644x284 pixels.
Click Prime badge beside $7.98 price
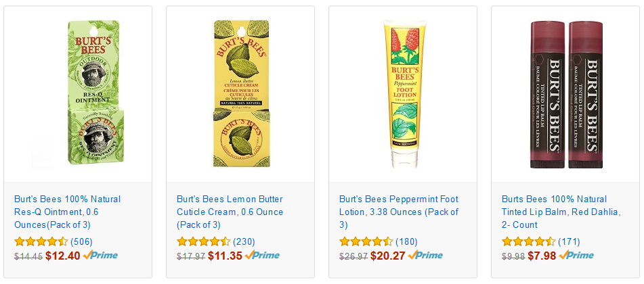pyautogui.click(x=576, y=256)
